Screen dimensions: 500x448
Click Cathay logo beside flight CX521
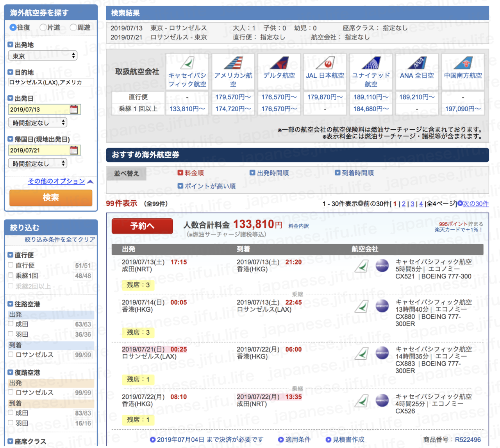pyautogui.click(x=362, y=266)
